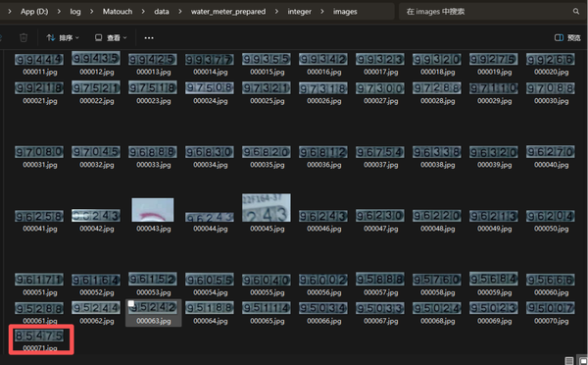Click the file name 000044.jpg
Image resolution: width=588 pixels, height=365 pixels.
[211, 229]
